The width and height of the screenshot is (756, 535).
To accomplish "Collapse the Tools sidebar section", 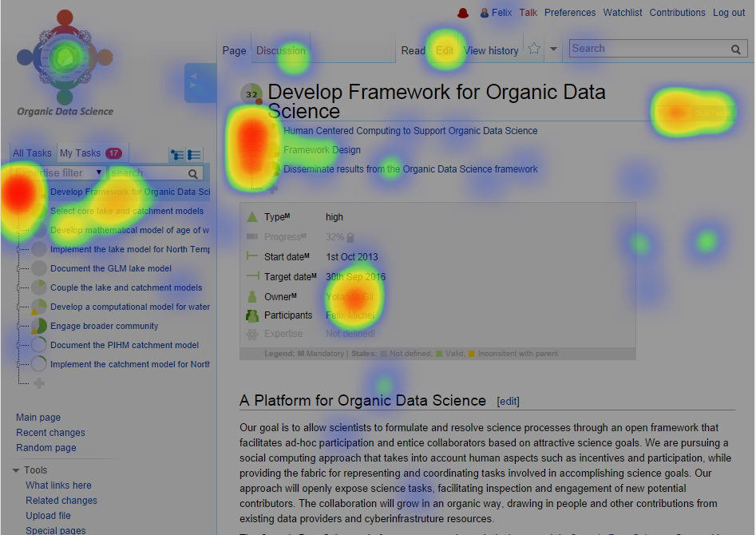I will pos(16,470).
